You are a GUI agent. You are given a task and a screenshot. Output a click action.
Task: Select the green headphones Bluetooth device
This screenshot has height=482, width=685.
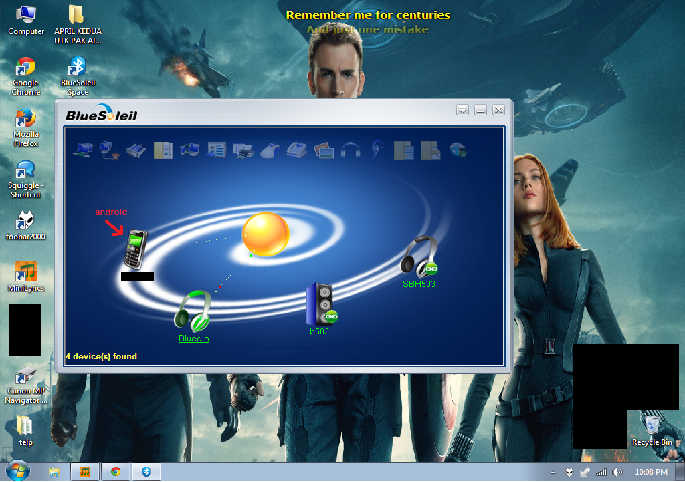(193, 311)
